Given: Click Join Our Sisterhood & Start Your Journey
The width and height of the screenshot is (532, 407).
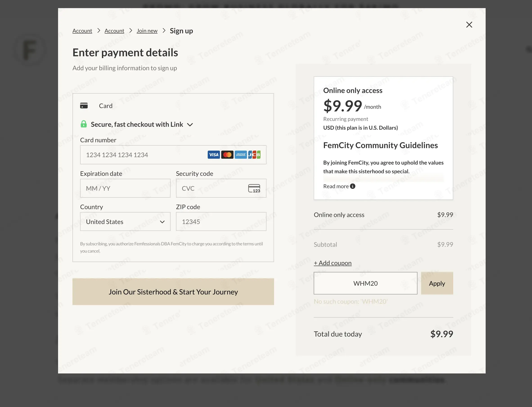Looking at the screenshot, I should tap(173, 292).
